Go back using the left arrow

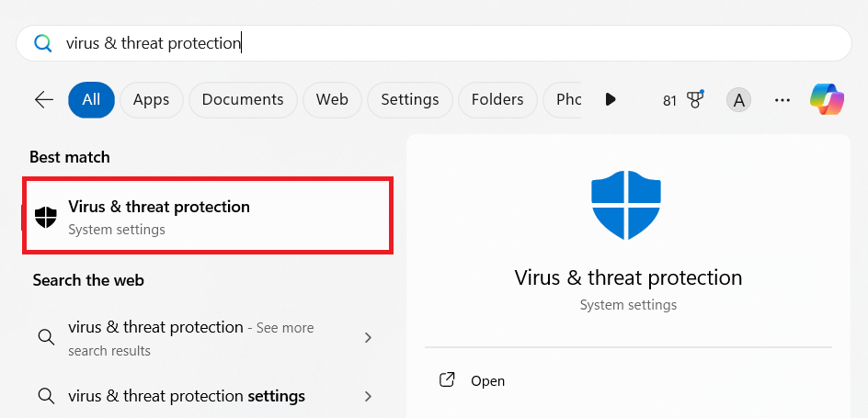click(x=44, y=99)
